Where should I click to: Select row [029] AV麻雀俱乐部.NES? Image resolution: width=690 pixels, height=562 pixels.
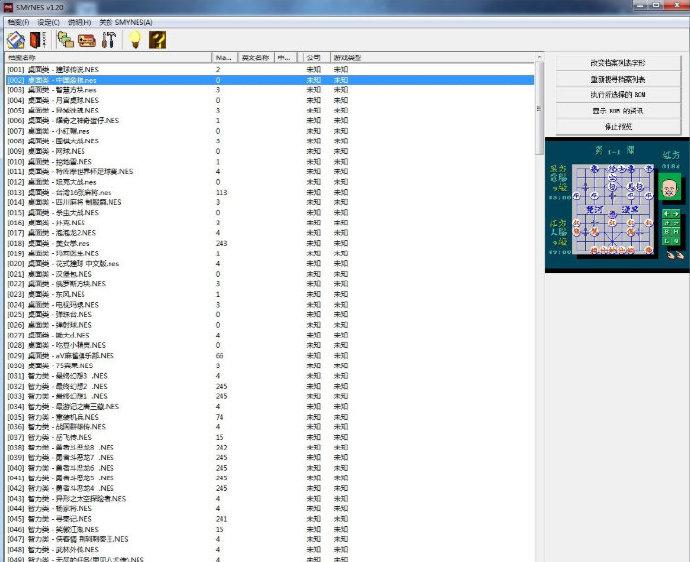tap(270, 356)
